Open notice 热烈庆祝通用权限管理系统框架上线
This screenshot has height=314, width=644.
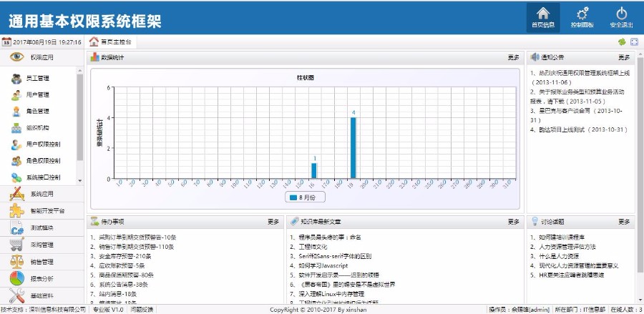point(580,77)
